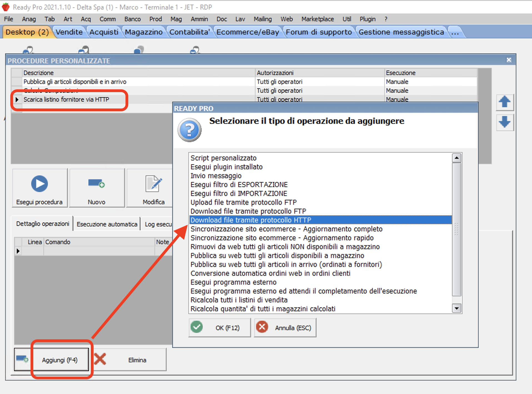
Task: Click the blue question mark dialog icon
Action: point(190,130)
